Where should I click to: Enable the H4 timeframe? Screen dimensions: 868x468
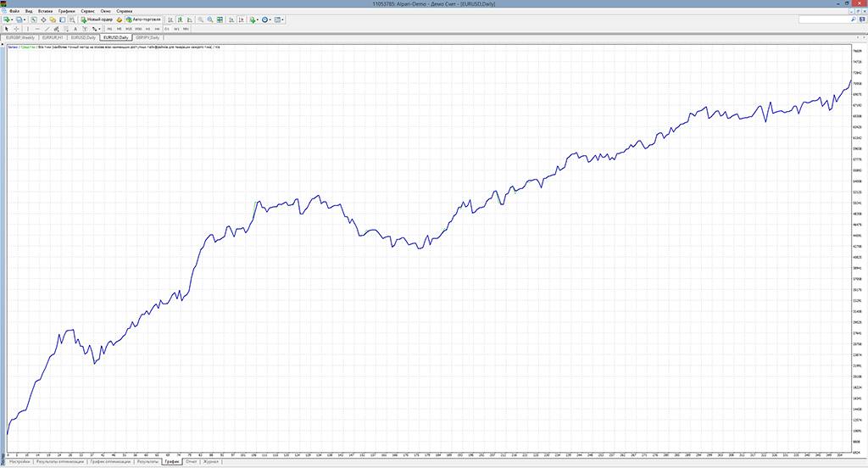tap(157, 29)
